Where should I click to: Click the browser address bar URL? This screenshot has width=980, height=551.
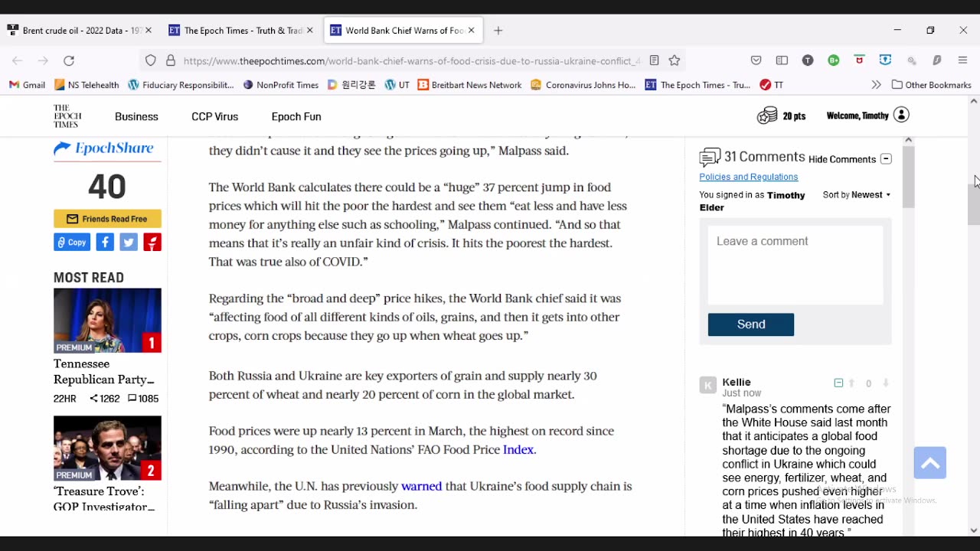tap(411, 60)
